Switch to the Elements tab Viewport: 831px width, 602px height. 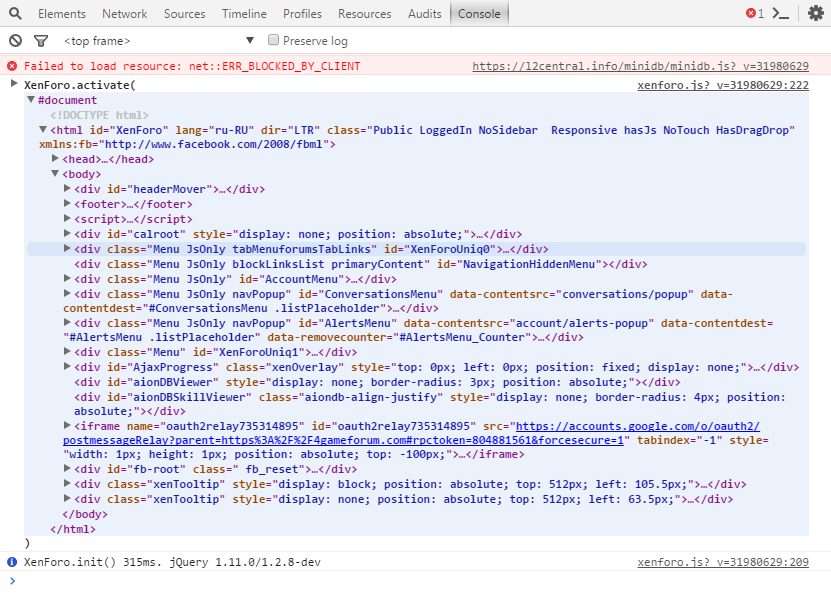coord(62,14)
